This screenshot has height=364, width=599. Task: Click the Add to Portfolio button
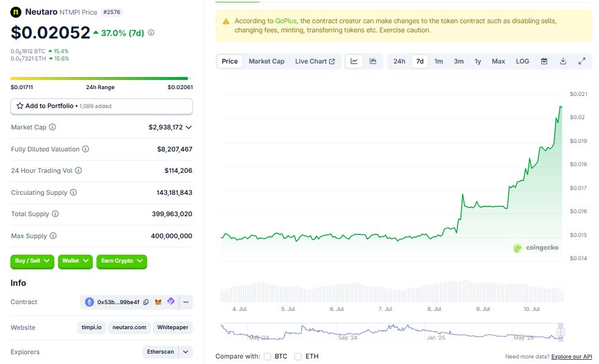(x=101, y=106)
